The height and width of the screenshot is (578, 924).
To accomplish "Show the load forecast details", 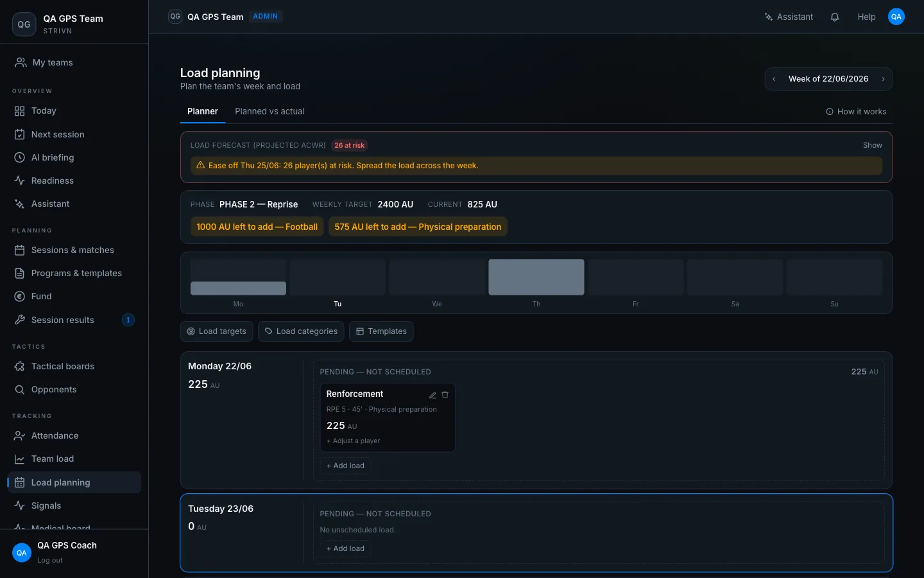I will (872, 145).
